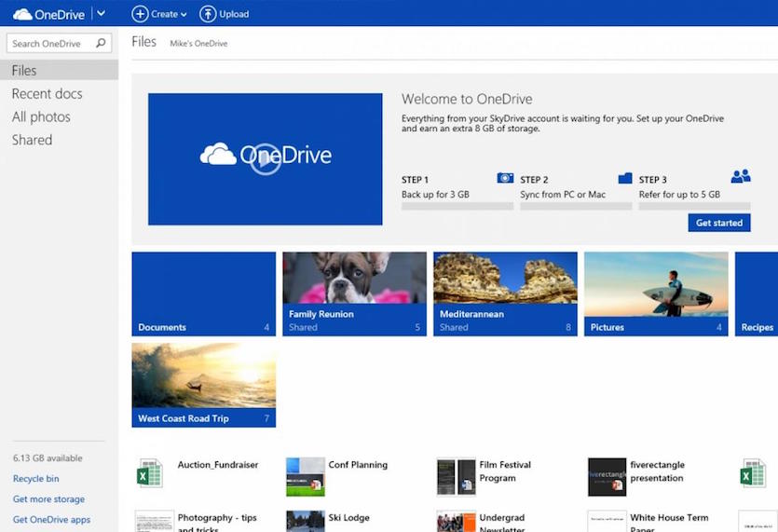Open the Documents folder tile

204,293
